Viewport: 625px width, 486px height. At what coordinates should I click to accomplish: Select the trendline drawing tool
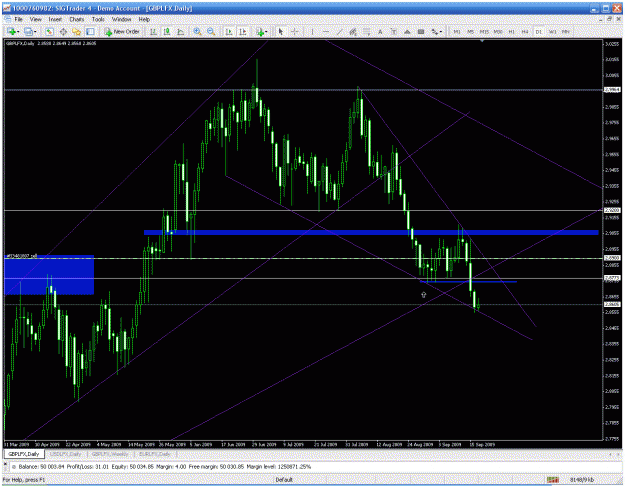pos(339,31)
